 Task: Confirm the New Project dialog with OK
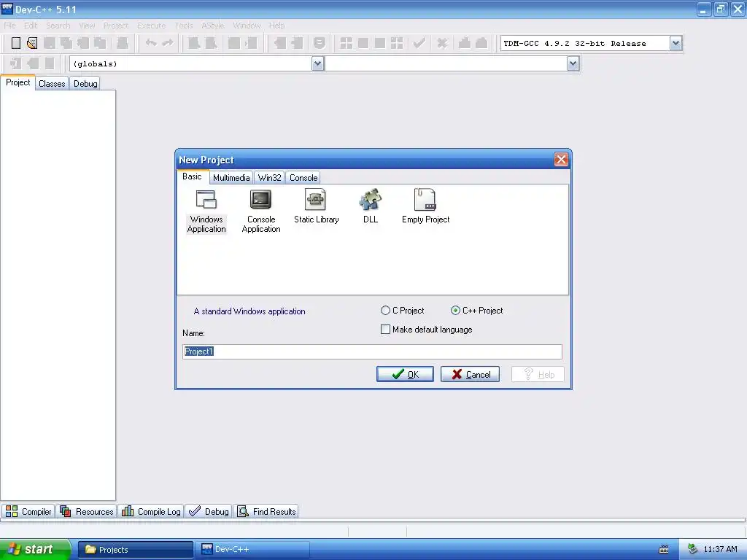pyautogui.click(x=405, y=374)
